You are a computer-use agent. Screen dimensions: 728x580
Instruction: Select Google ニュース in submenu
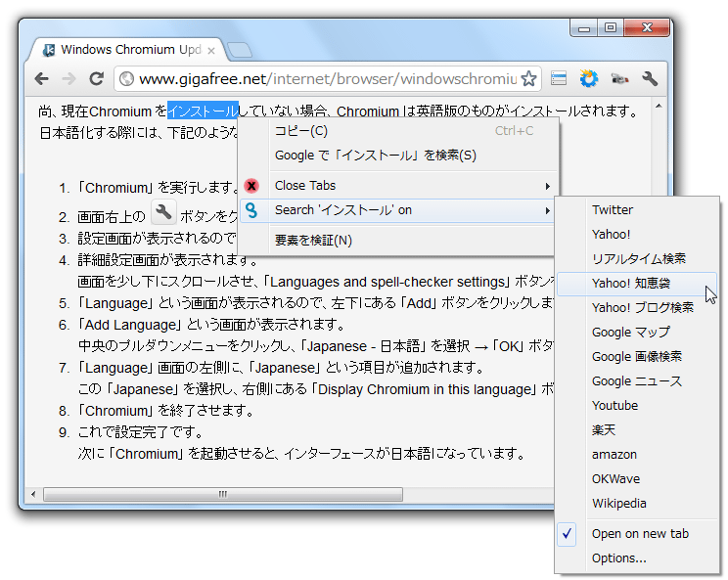pos(637,381)
